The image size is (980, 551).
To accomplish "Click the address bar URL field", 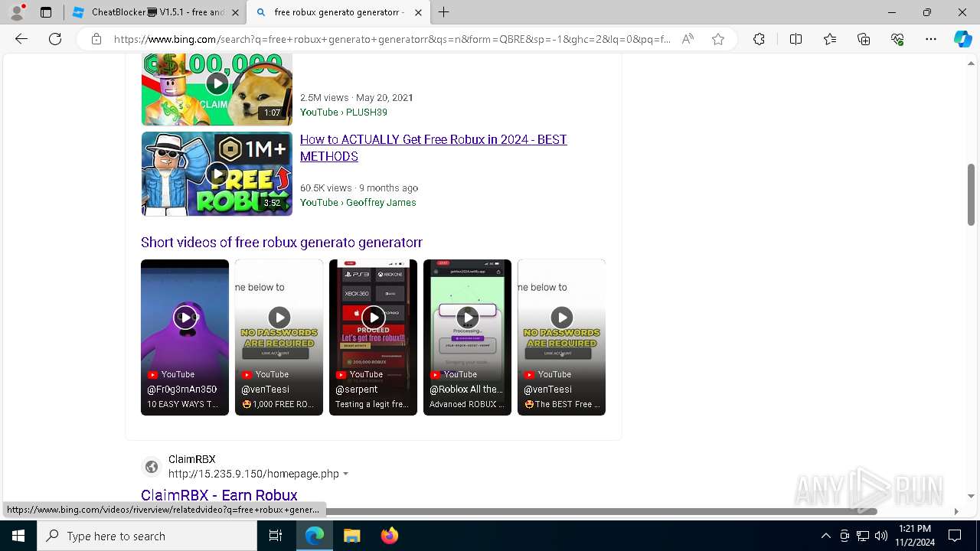I will pyautogui.click(x=392, y=39).
